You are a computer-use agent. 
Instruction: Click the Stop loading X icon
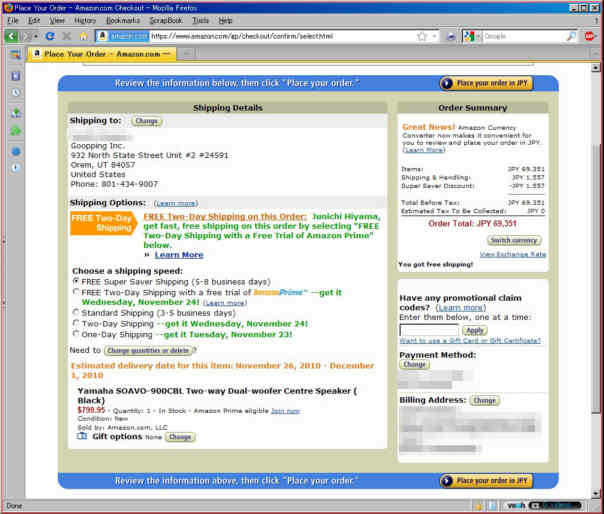click(x=66, y=36)
